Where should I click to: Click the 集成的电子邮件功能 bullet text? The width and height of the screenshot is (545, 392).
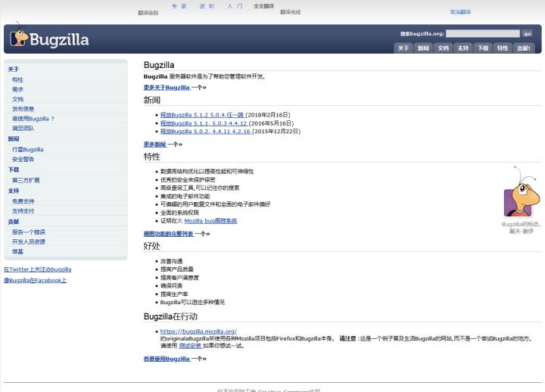click(185, 196)
